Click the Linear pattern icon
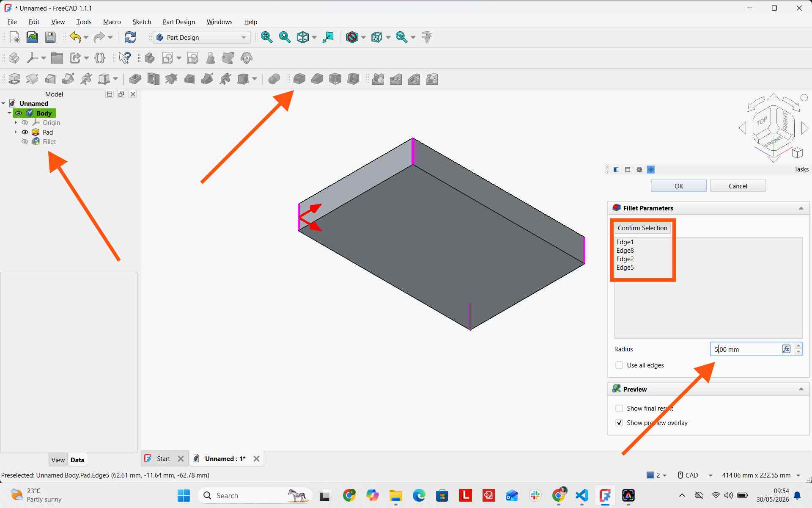Viewport: 812px width, 508px height. (x=396, y=79)
